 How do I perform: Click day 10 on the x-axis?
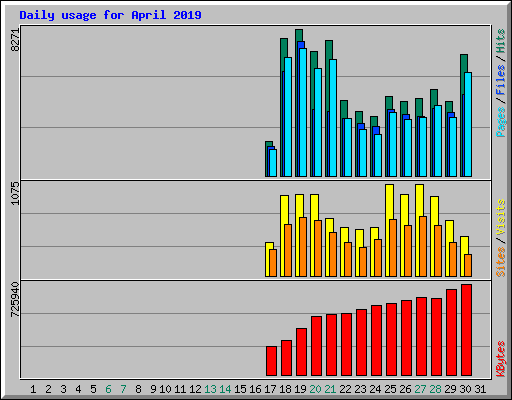click(165, 389)
